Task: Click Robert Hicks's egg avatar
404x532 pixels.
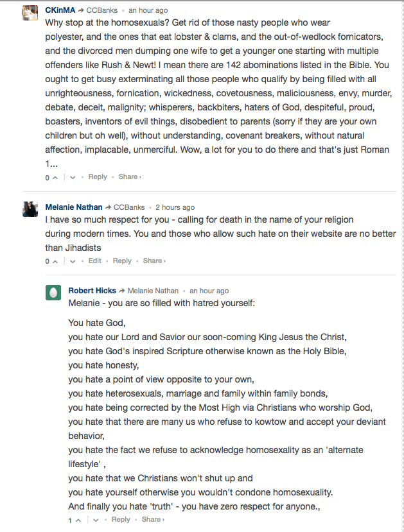Action: (x=54, y=293)
